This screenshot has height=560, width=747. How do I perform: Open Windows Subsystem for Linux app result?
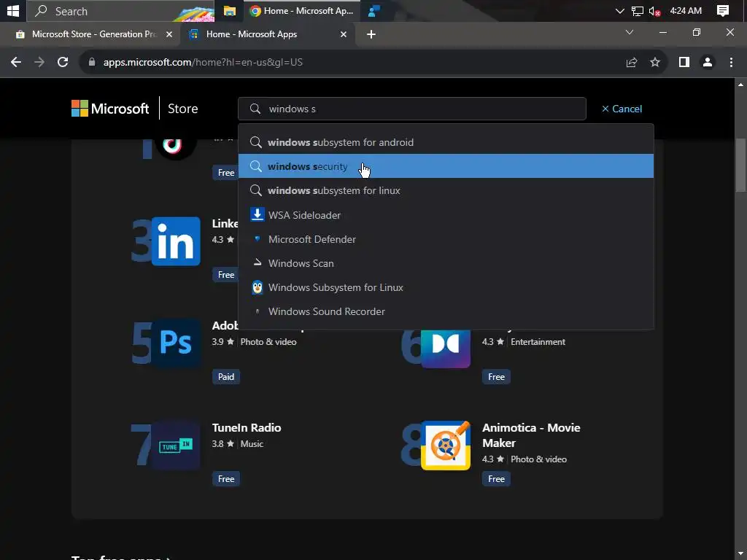[x=446, y=287]
